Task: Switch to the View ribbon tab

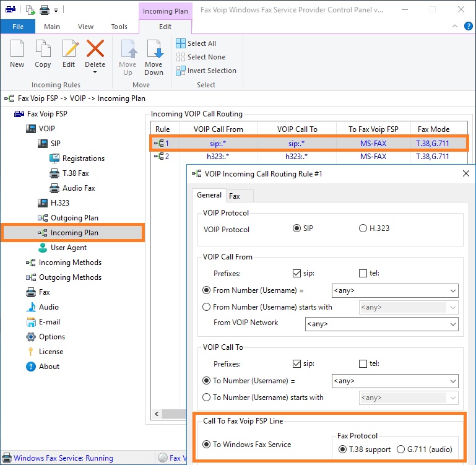Action: pos(85,27)
